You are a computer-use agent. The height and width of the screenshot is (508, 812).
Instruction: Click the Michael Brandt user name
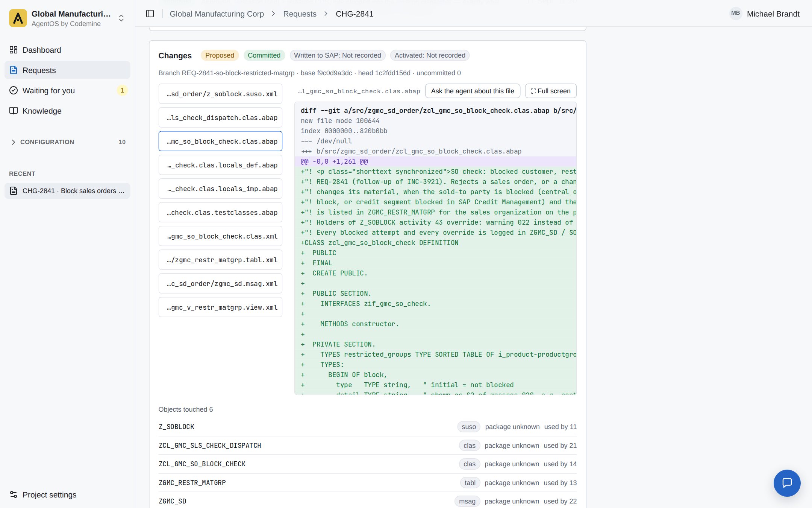pos(773,14)
